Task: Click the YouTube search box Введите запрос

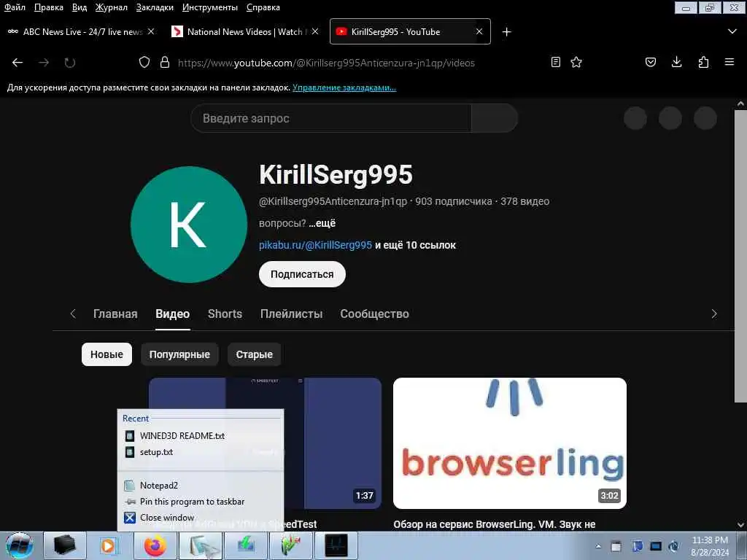Action: coord(331,118)
